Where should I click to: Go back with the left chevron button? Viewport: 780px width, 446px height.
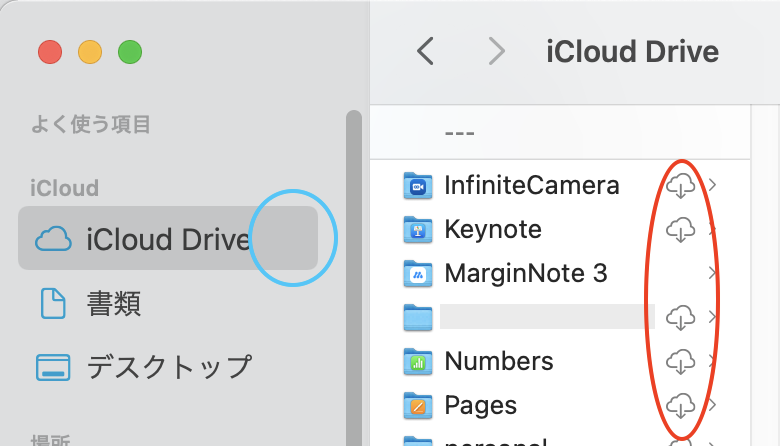[425, 51]
